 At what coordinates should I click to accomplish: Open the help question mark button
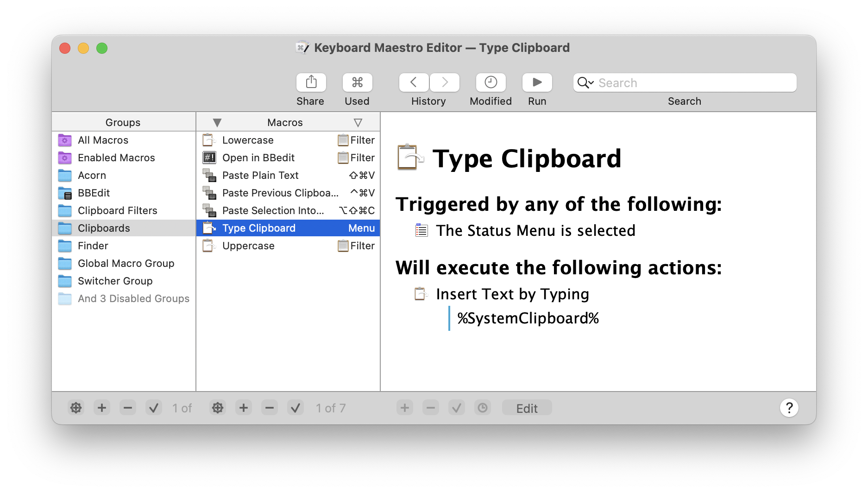pos(789,408)
